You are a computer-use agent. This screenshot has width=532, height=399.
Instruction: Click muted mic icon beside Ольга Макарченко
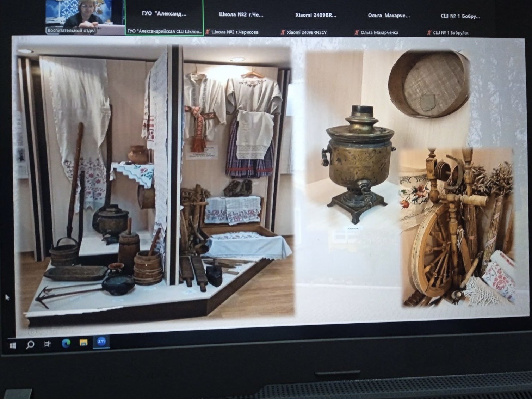coord(357,32)
